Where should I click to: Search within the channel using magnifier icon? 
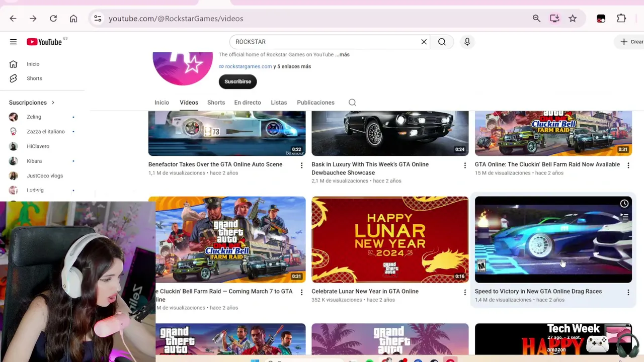[x=352, y=103]
